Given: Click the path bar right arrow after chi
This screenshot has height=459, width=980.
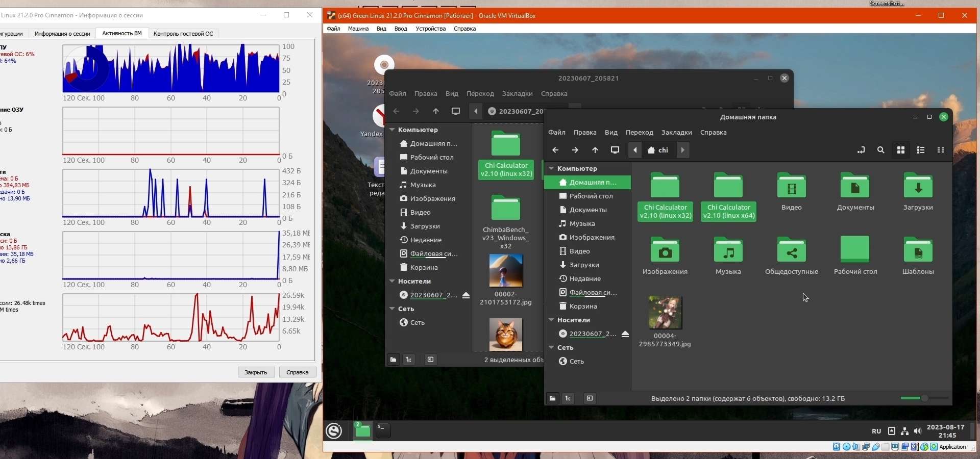Looking at the screenshot, I should (x=683, y=150).
